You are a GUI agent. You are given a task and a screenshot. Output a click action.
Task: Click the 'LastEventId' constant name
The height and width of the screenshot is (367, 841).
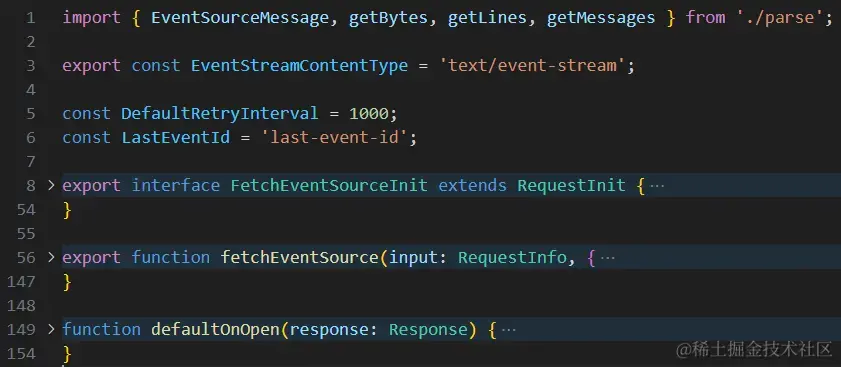[176, 137]
